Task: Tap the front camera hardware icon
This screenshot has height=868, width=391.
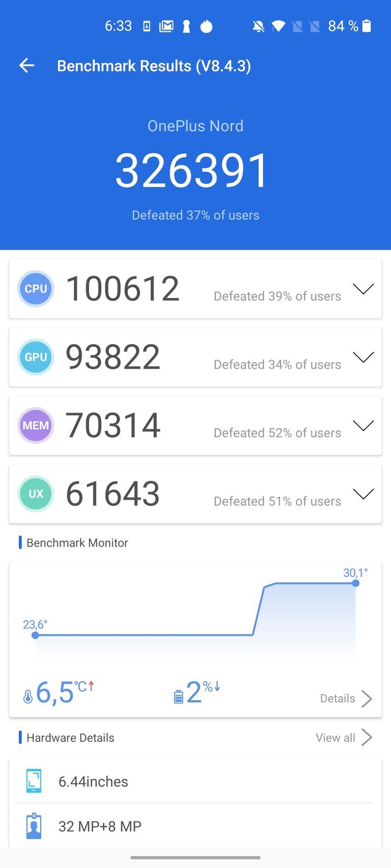Action: [34, 826]
